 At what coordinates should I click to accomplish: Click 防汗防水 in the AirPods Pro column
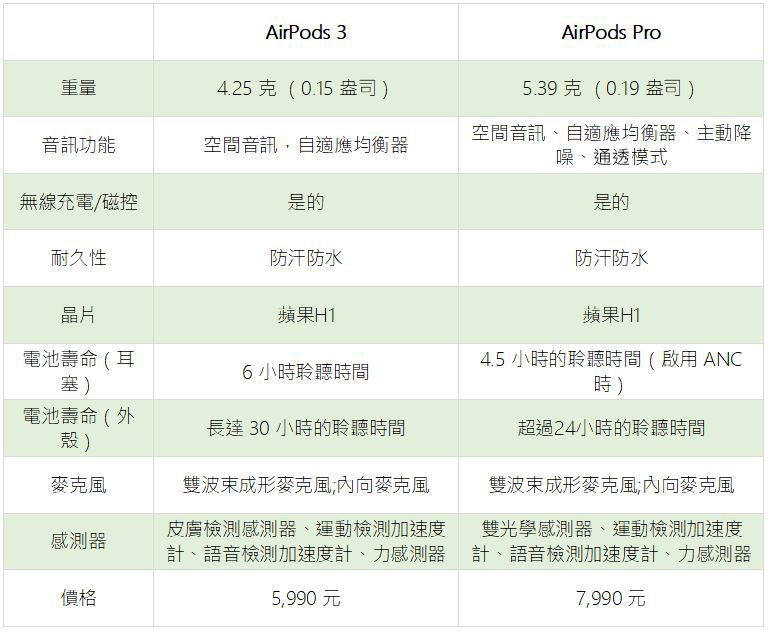(611, 258)
